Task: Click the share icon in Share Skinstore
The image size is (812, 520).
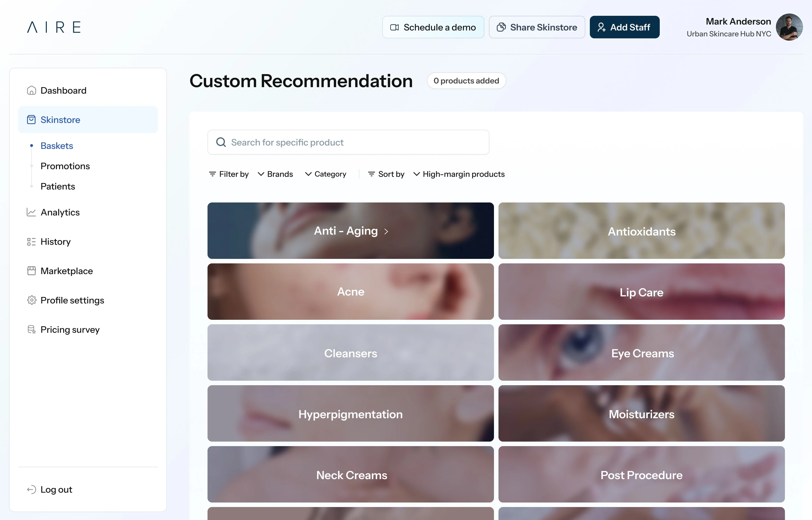Action: [501, 27]
